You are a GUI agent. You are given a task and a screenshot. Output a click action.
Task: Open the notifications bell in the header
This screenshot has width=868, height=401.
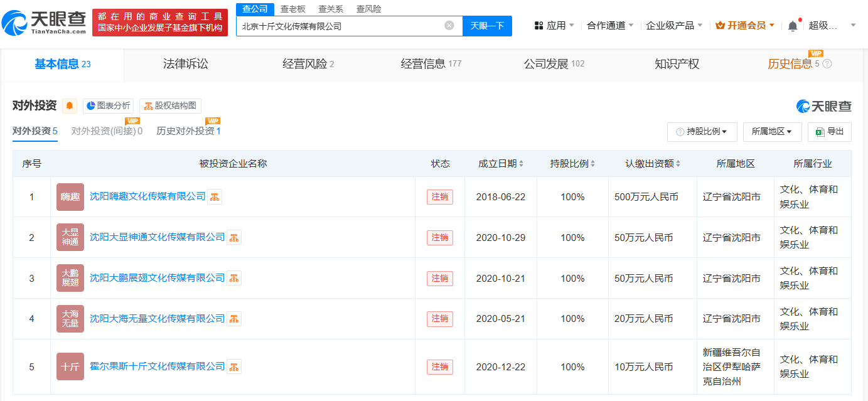[x=793, y=26]
